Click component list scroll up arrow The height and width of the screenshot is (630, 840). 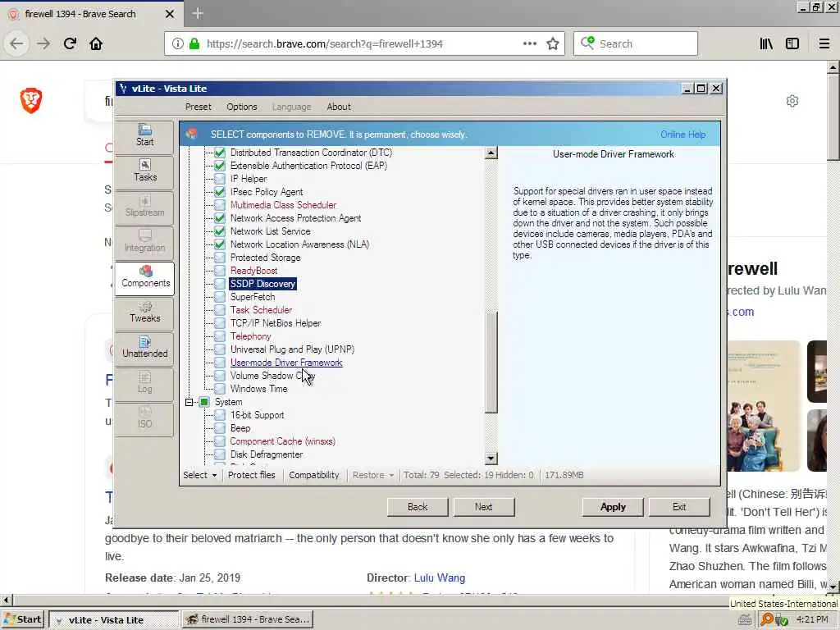tap(491, 153)
